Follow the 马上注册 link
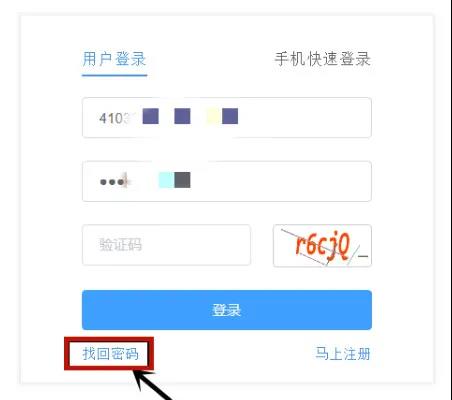 (x=343, y=354)
